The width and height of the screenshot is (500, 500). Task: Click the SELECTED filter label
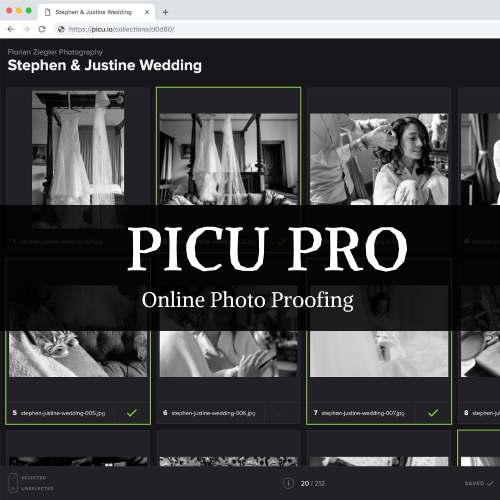34,478
